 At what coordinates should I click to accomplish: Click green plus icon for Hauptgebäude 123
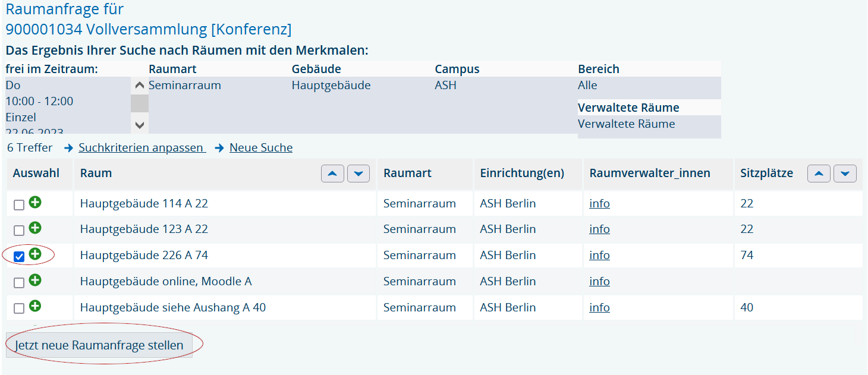coord(35,228)
